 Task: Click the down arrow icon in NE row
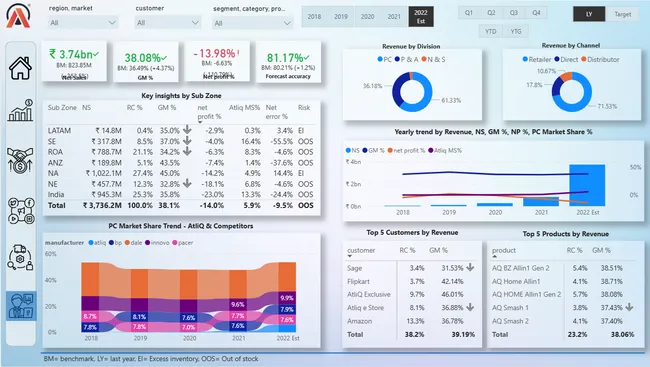coord(187,183)
